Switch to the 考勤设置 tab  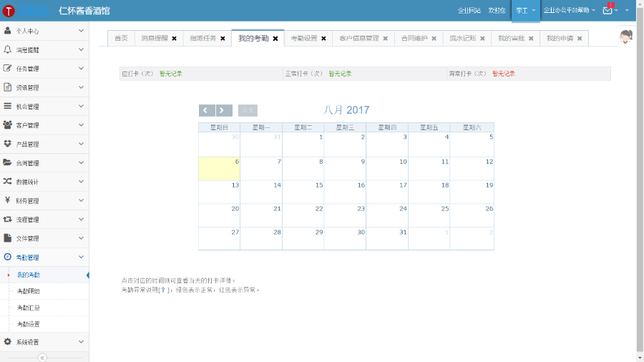(304, 38)
